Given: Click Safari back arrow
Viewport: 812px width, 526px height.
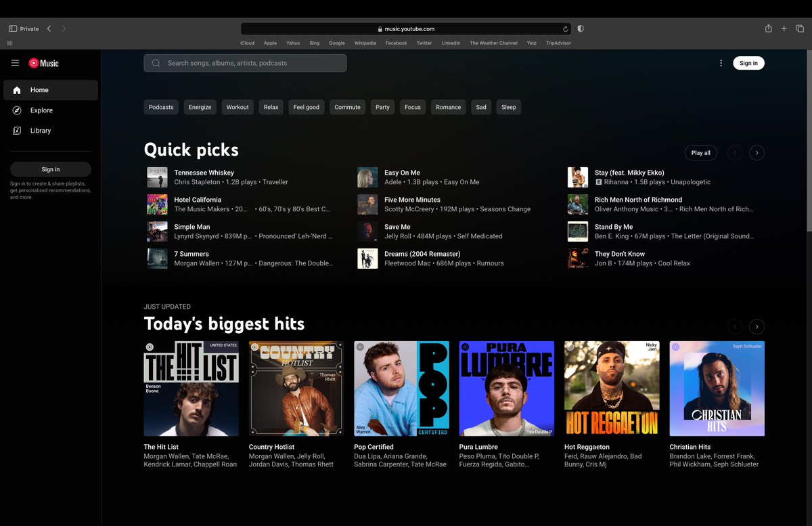Looking at the screenshot, I should pos(49,28).
